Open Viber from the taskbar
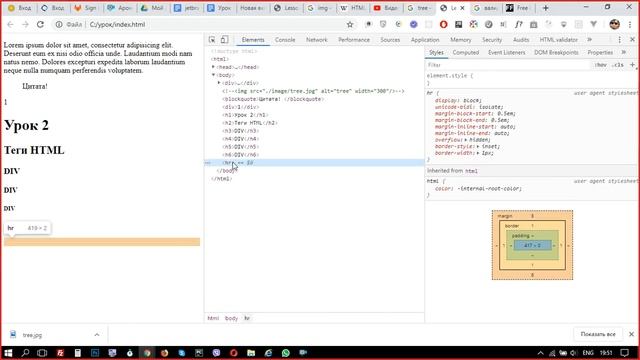This screenshot has height=360, width=640. (x=216, y=353)
